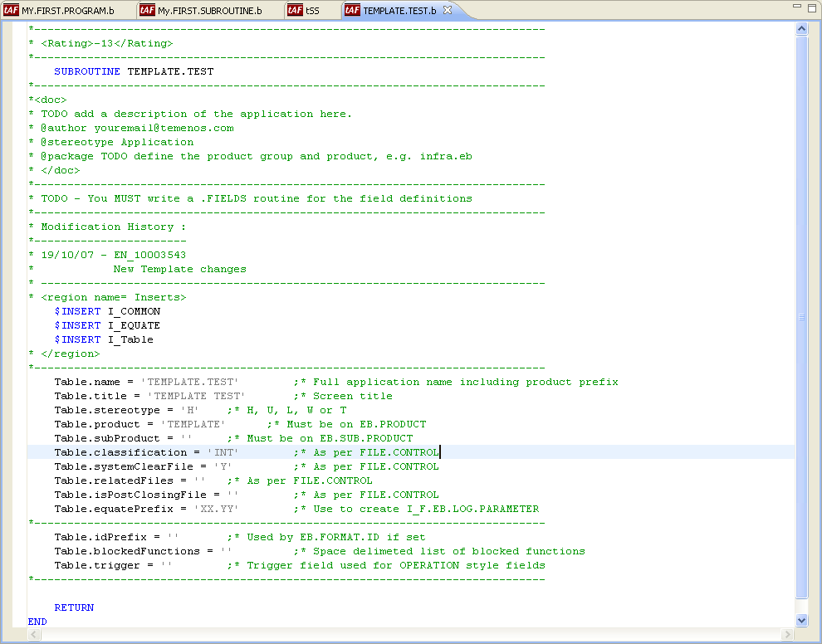The height and width of the screenshot is (644, 822).
Task: Select the tSS editor tab
Action: (x=312, y=11)
